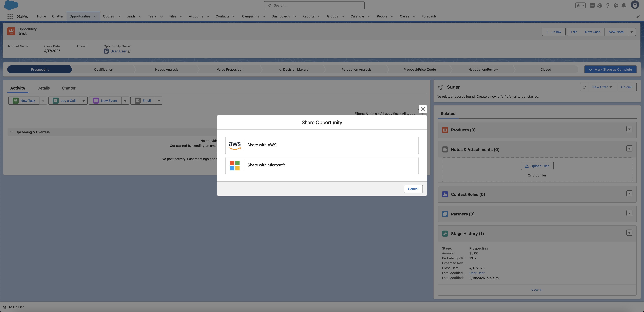
Task: Open the User User owner link
Action: (118, 51)
